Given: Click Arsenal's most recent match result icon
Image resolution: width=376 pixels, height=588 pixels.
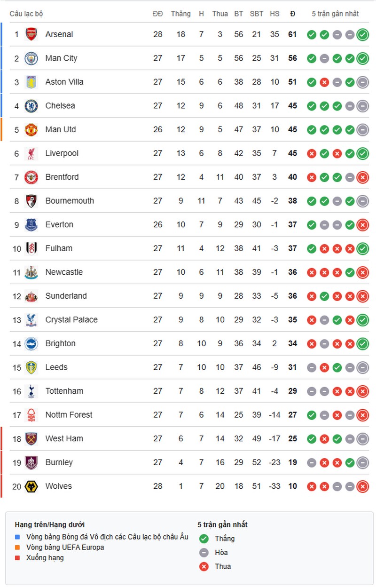Looking at the screenshot, I should pyautogui.click(x=362, y=34).
